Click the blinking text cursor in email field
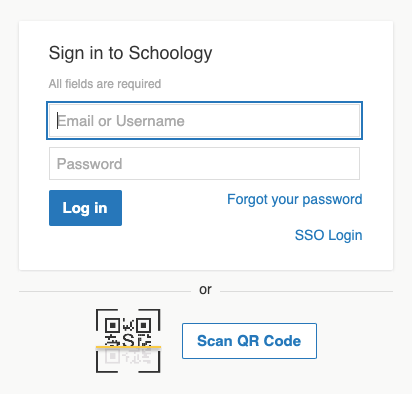The image size is (412, 394). pyautogui.click(x=57, y=121)
